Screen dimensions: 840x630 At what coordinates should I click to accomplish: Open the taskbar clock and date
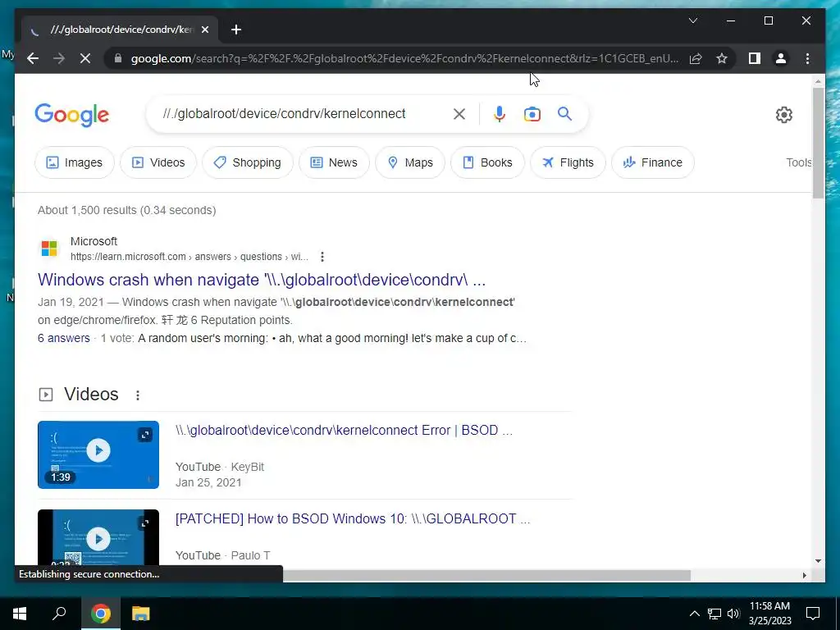click(769, 614)
